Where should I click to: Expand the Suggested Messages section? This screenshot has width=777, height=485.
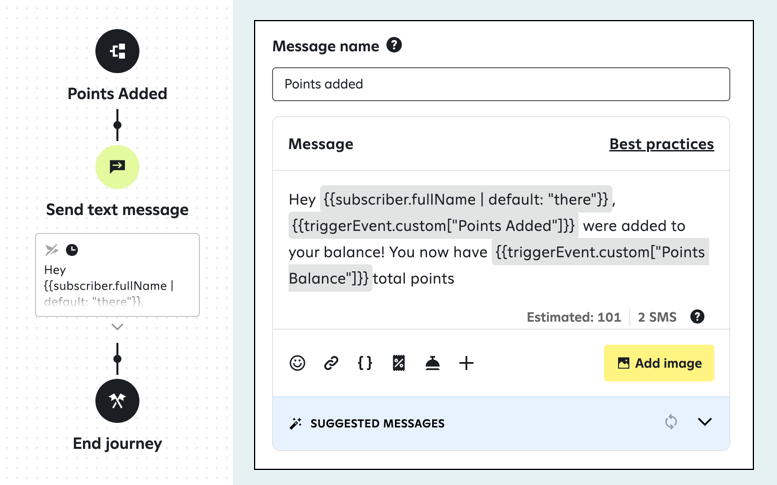click(705, 422)
